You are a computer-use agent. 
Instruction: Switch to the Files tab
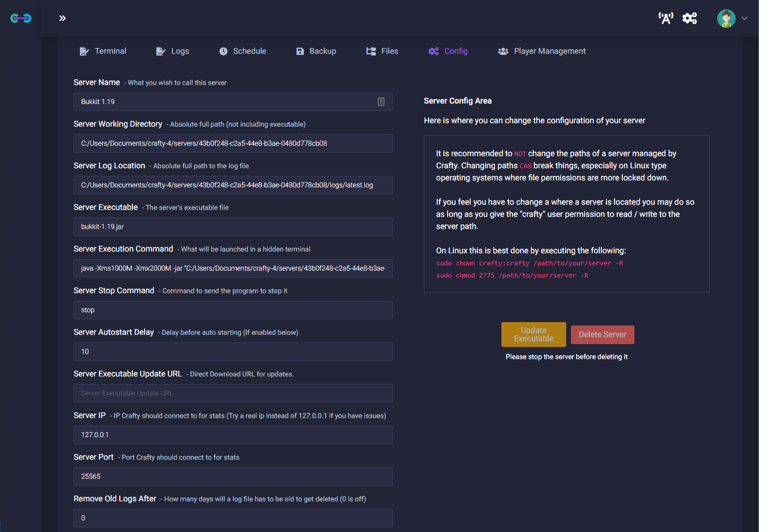(x=382, y=51)
